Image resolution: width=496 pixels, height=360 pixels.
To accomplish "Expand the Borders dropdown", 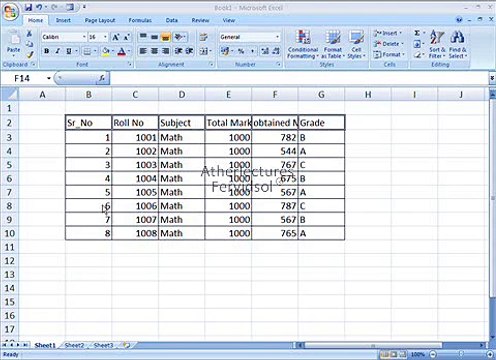I will [x=95, y=51].
